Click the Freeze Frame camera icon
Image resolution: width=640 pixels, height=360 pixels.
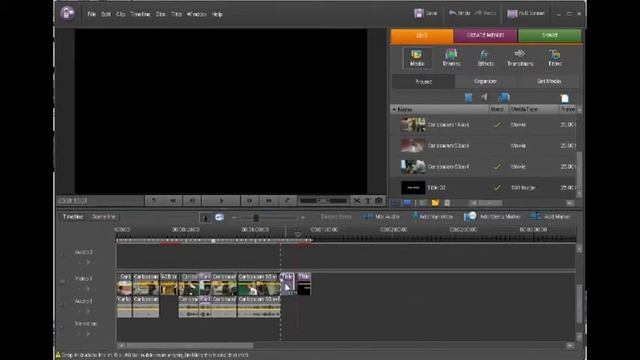(379, 201)
